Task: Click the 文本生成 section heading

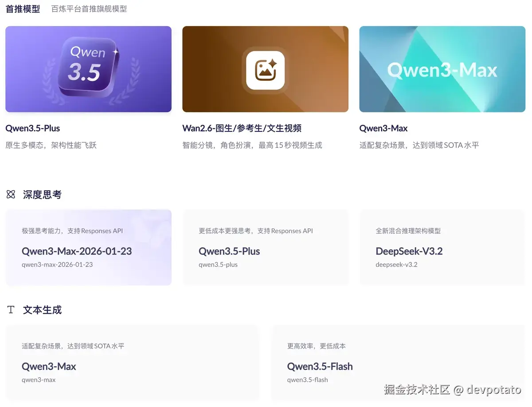Action: click(42, 310)
